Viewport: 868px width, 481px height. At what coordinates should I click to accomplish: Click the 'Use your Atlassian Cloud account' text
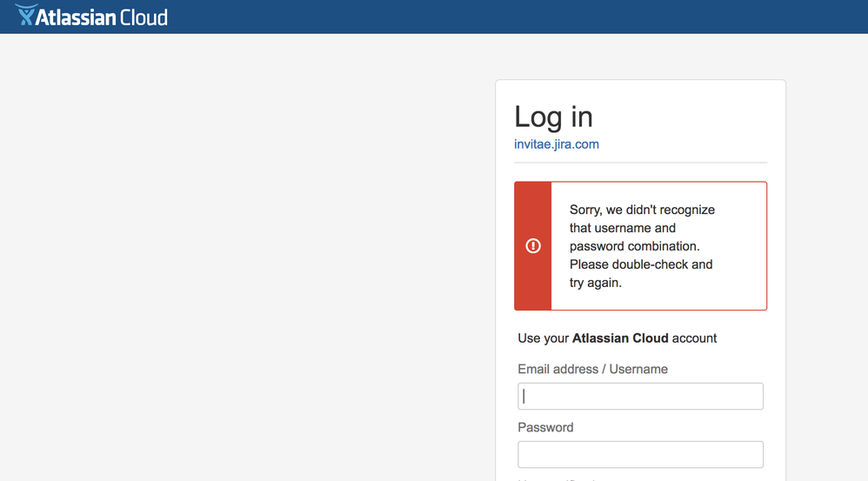618,338
